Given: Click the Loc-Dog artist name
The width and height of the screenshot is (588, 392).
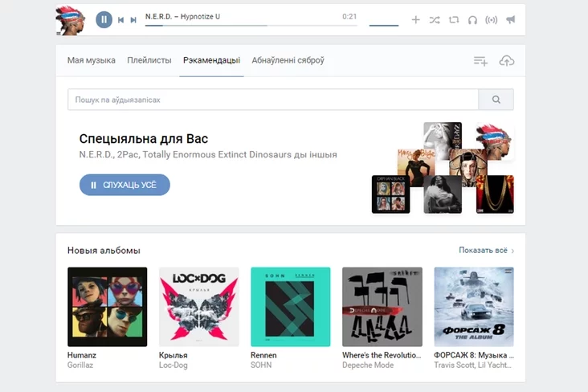Looking at the screenshot, I should [x=174, y=365].
